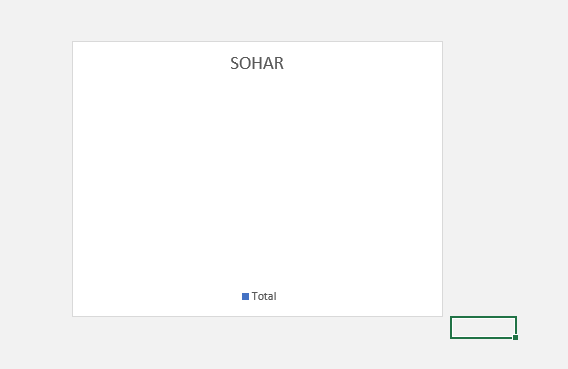
Task: Click worksheet area below the chart legend
Action: (259, 343)
